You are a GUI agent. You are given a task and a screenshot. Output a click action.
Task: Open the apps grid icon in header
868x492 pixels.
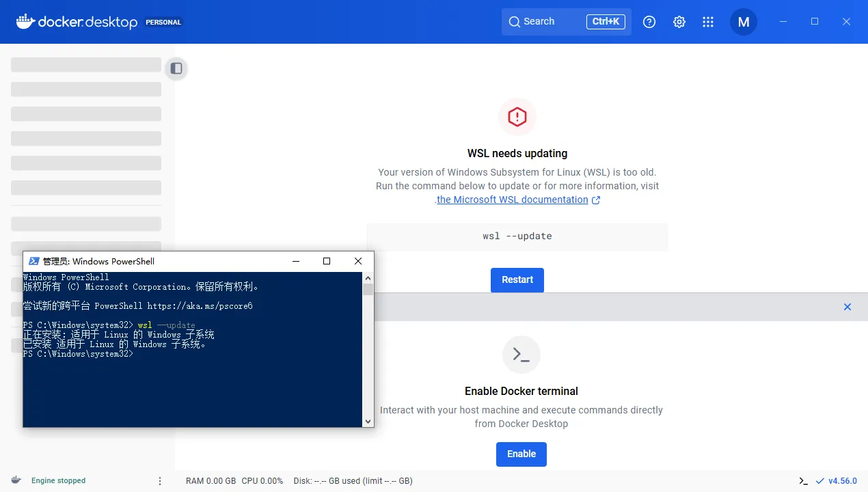(x=708, y=21)
